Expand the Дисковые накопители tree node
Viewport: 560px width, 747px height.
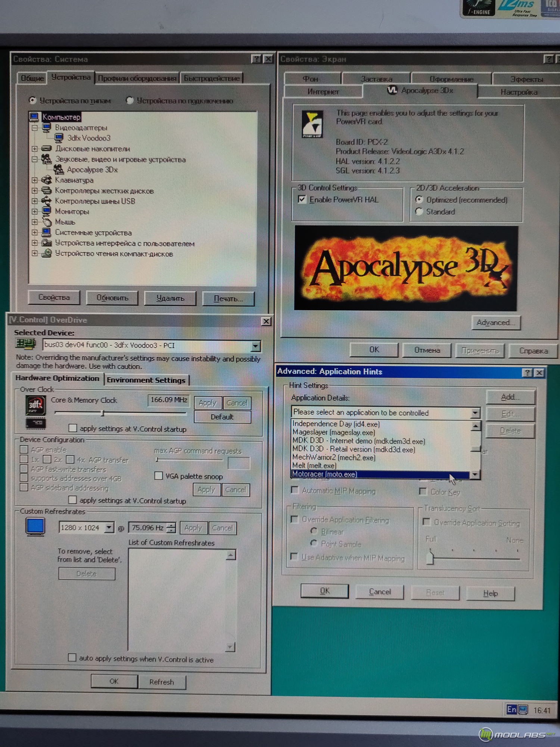34,149
